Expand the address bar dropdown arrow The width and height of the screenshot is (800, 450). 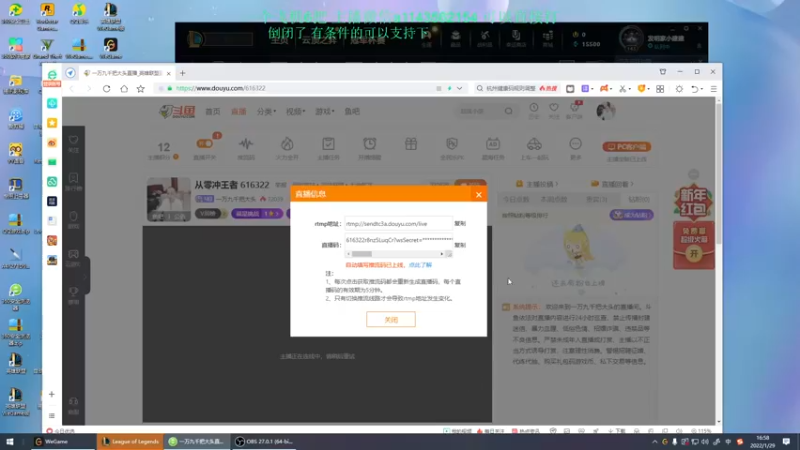click(460, 88)
